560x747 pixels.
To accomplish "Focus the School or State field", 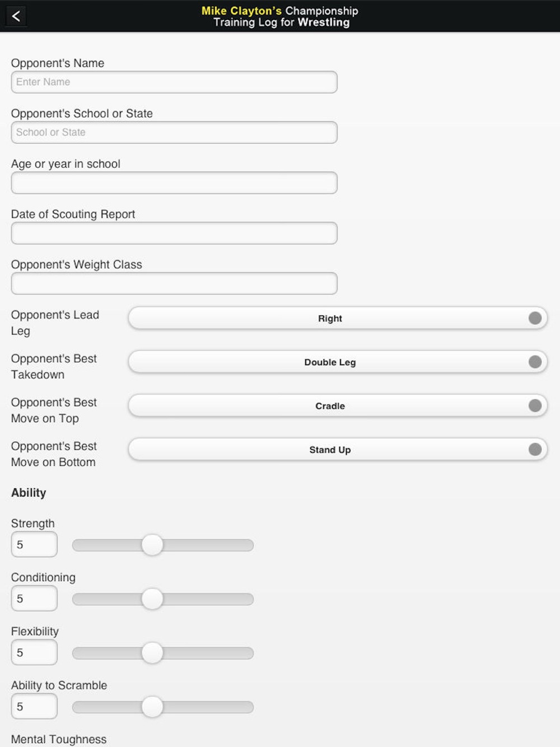I will click(174, 132).
